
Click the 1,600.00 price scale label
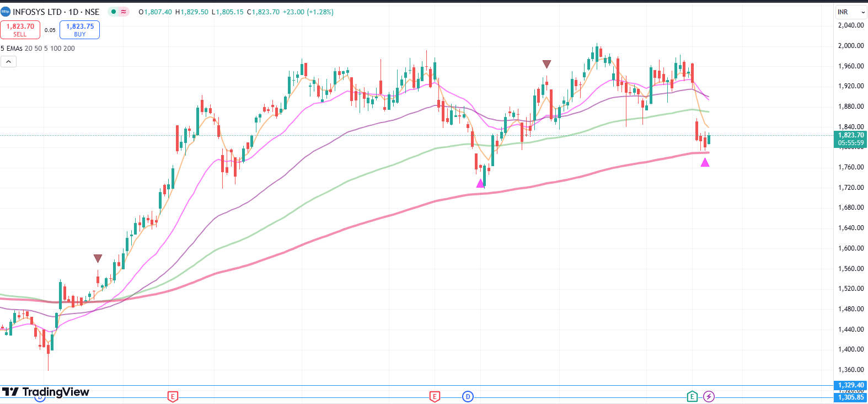[x=851, y=248]
